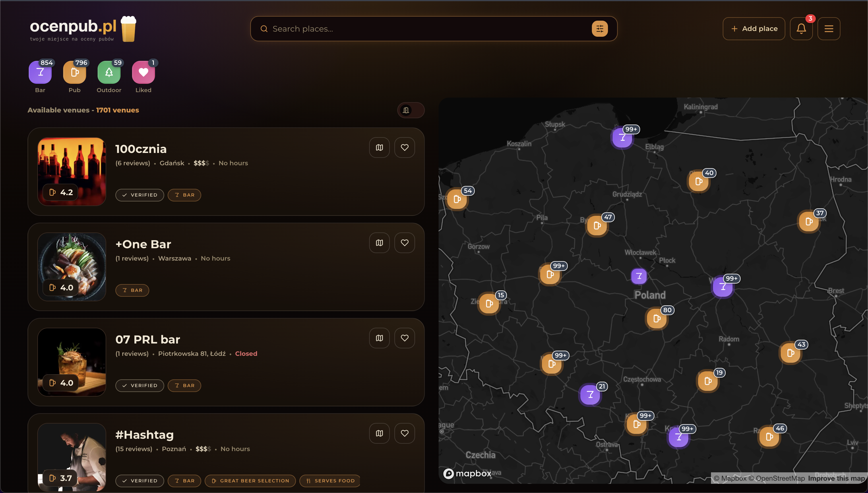868x493 pixels.
Task: Open the bar cluster marked 21
Action: click(x=590, y=395)
